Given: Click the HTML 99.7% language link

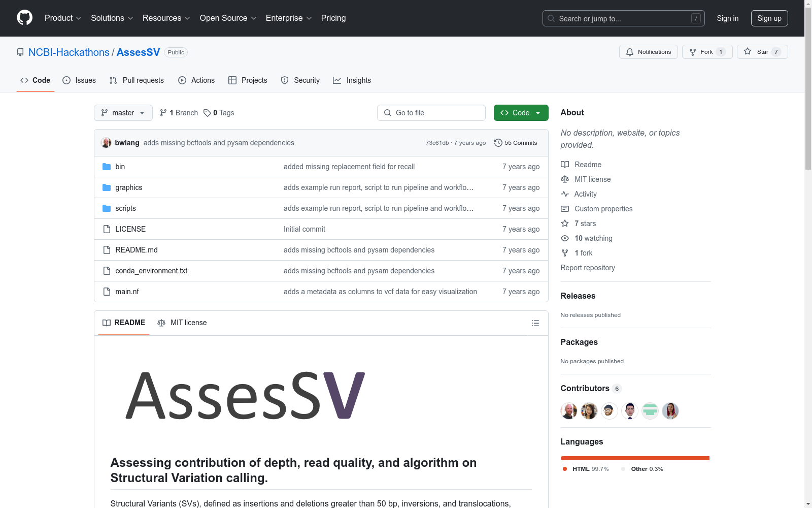Looking at the screenshot, I should pos(586,469).
